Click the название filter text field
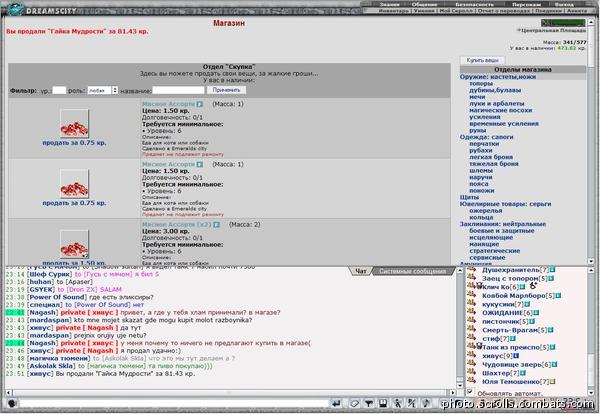This screenshot has height=414, width=600. point(178,90)
